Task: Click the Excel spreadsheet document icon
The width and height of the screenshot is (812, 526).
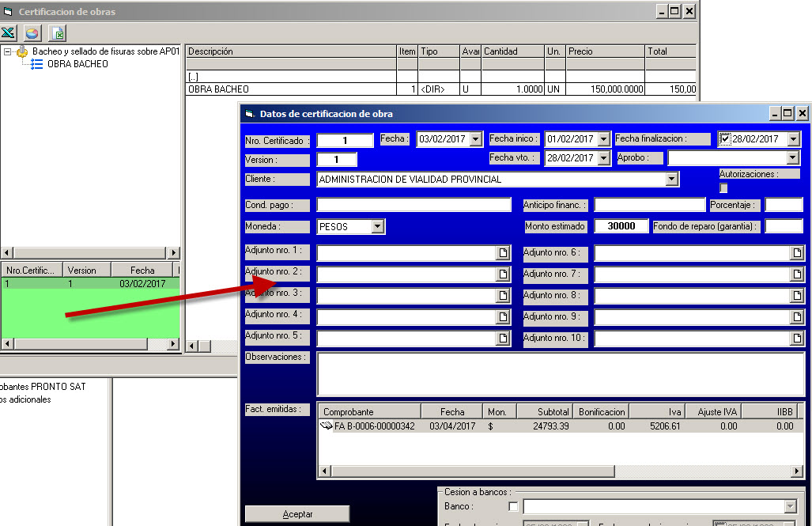Action: pyautogui.click(x=58, y=33)
